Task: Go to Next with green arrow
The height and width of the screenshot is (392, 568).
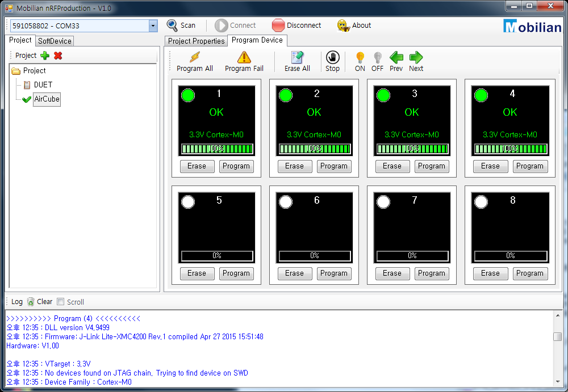Action: (416, 57)
